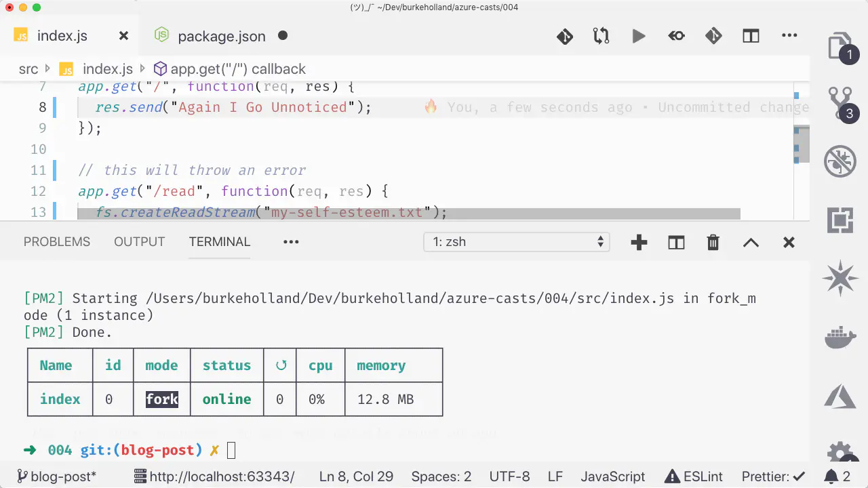868x488 pixels.
Task: Click "Again I Go Unnoticed" string in code
Action: coord(263,107)
